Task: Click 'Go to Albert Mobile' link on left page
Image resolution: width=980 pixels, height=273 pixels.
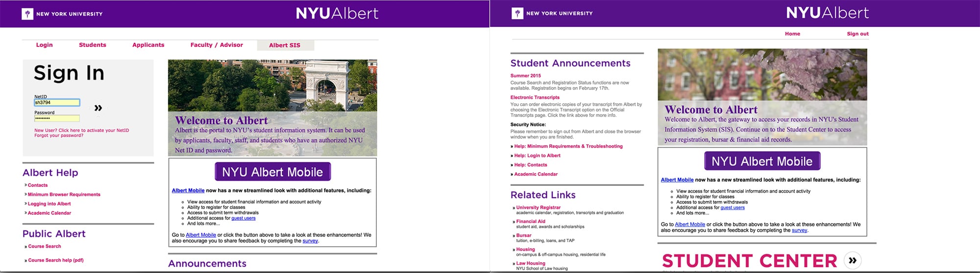Action: click(x=201, y=235)
